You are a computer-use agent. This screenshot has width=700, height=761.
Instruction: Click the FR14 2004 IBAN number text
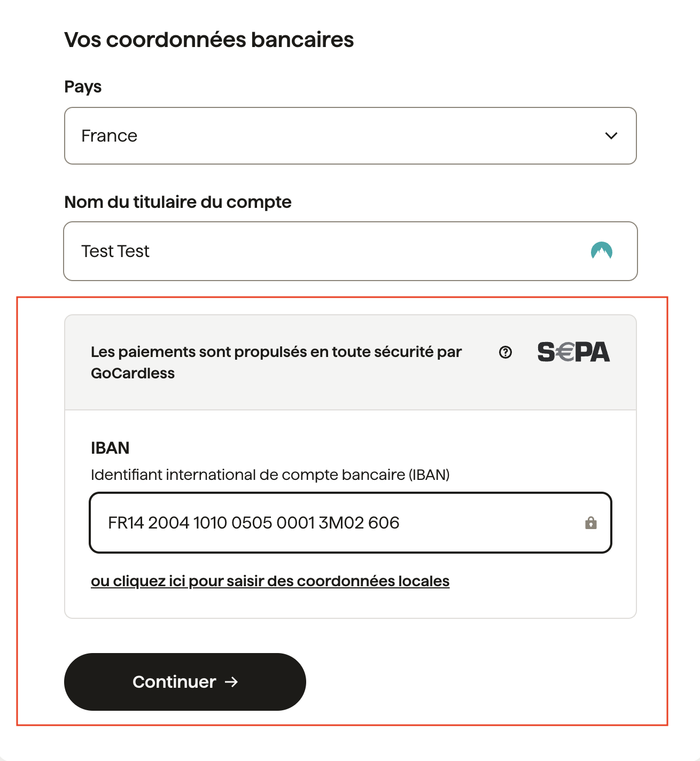(253, 523)
